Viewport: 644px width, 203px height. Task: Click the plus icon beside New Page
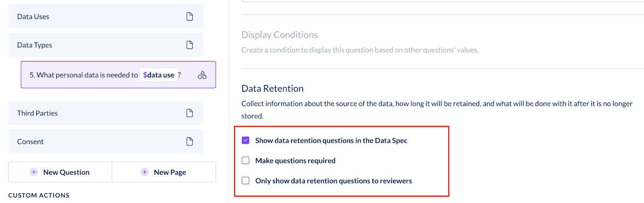[144, 172]
